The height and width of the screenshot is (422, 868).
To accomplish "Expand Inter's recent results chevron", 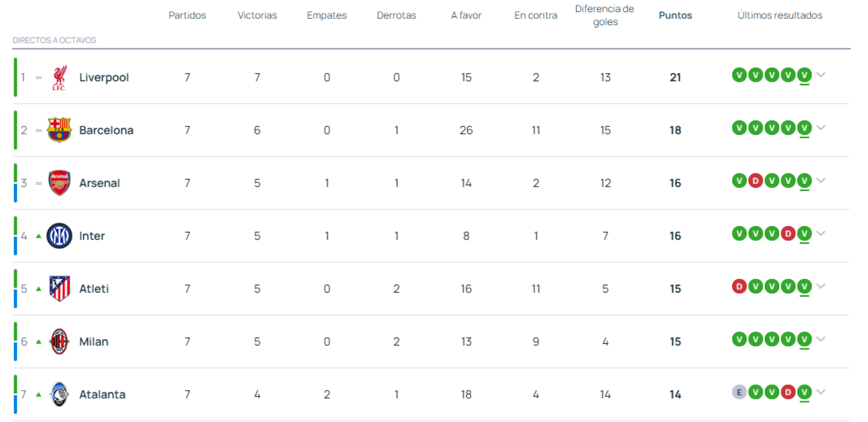I will tap(821, 233).
